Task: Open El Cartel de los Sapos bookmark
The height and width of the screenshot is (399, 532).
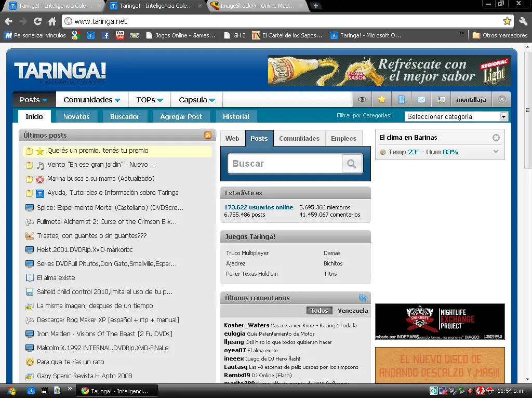Action: click(287, 35)
